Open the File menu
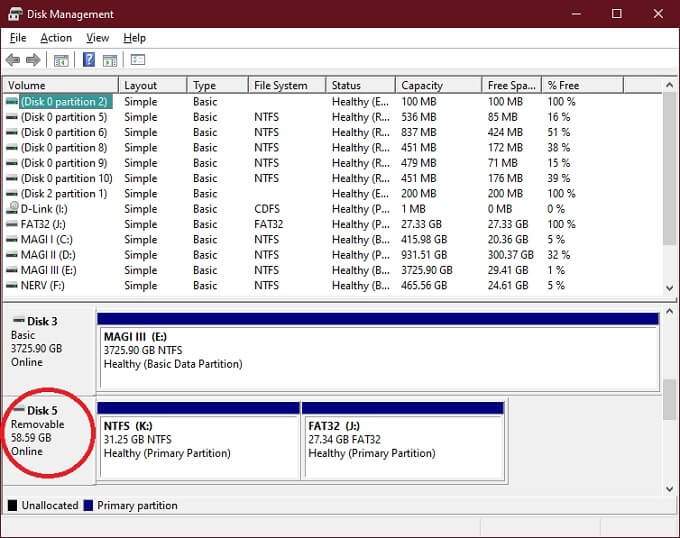Image resolution: width=680 pixels, height=538 pixels. tap(18, 38)
